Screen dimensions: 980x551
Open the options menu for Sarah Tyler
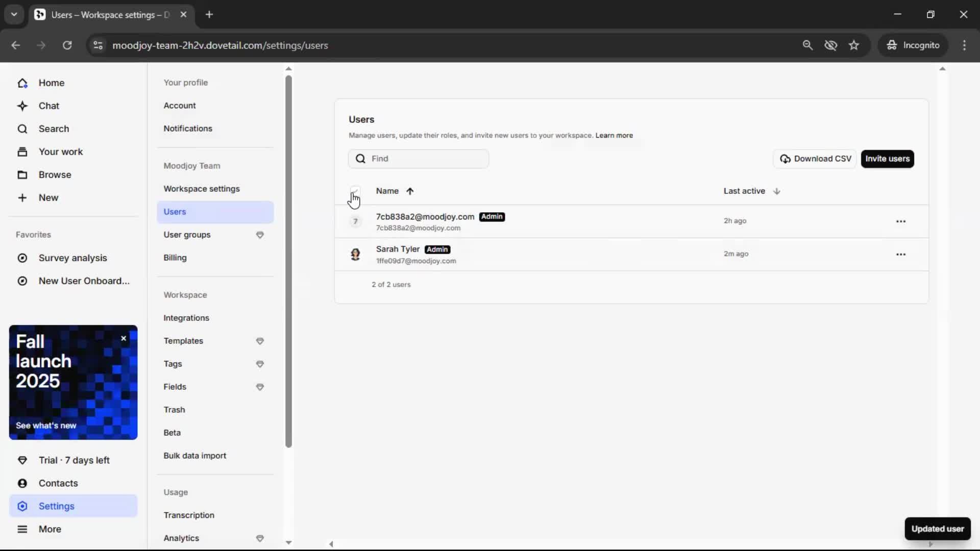click(x=900, y=254)
